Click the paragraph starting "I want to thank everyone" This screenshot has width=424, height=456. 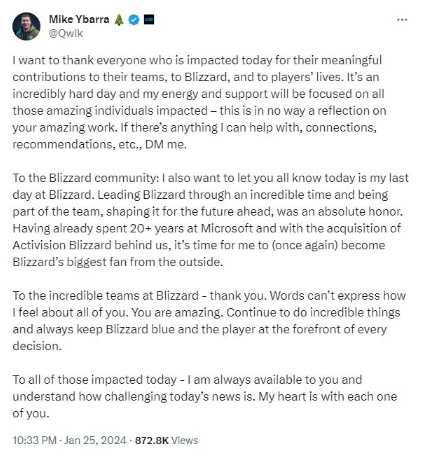tap(199, 102)
